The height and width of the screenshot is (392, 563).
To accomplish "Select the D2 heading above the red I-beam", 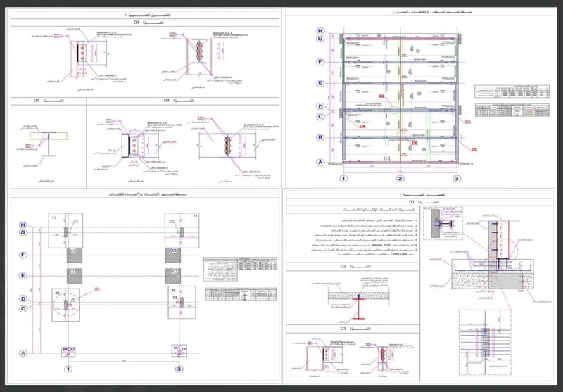I will click(x=343, y=267).
